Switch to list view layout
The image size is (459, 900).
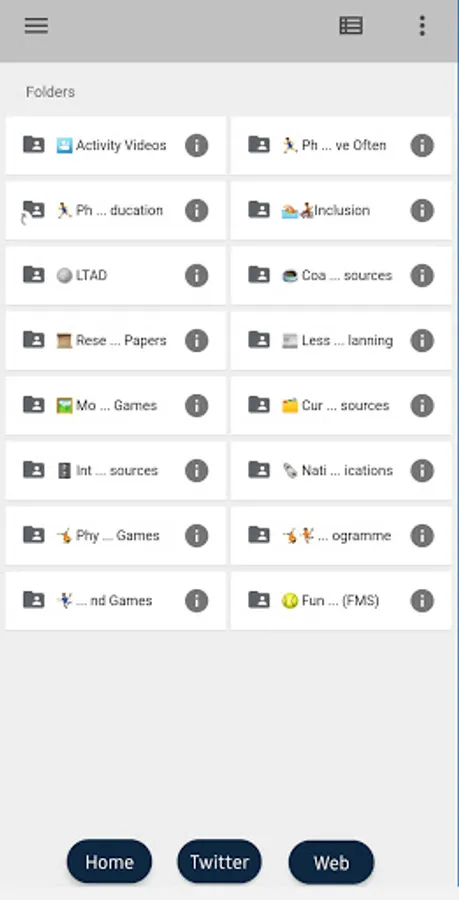(351, 26)
